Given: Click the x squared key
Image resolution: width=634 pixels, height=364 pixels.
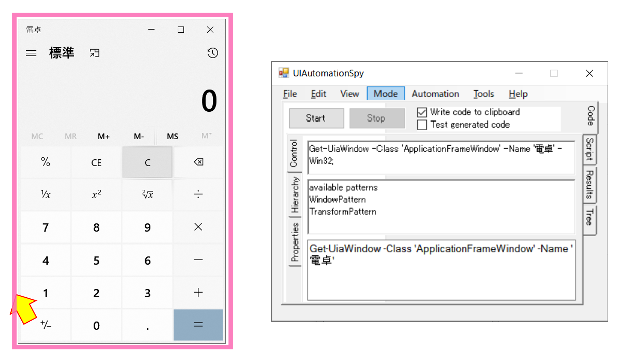Looking at the screenshot, I should tap(96, 195).
